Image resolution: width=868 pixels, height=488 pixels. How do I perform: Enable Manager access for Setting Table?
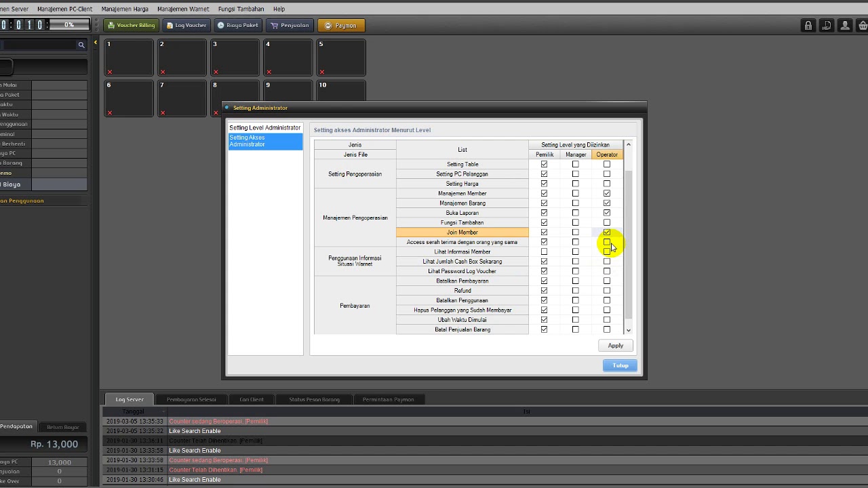coord(576,164)
